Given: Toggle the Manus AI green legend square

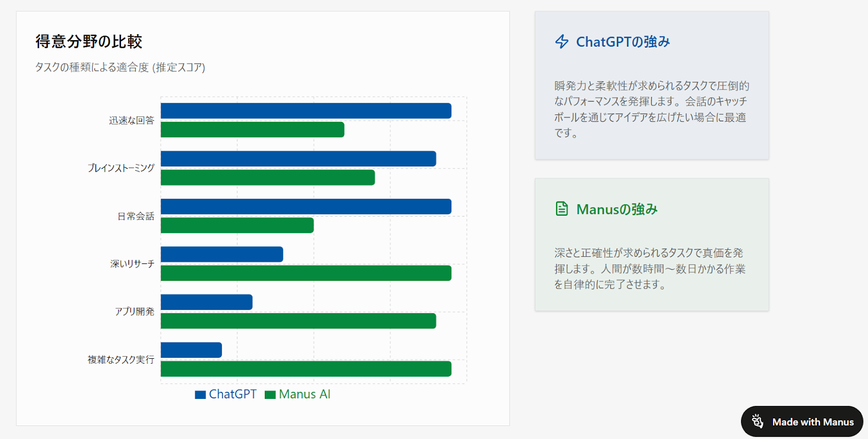Looking at the screenshot, I should pyautogui.click(x=270, y=395).
